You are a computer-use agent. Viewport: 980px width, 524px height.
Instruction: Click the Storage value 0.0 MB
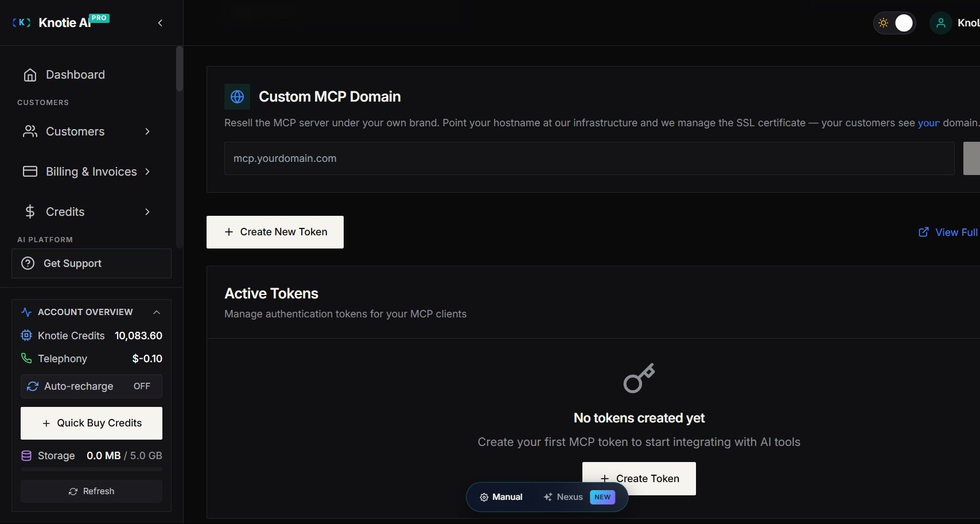(x=103, y=456)
